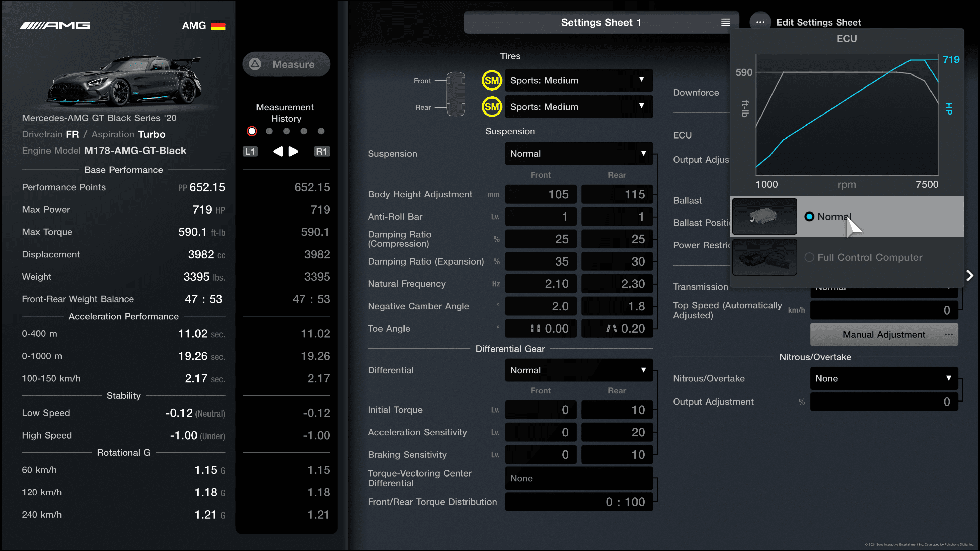Open the Differential type dropdown
The height and width of the screenshot is (551, 980).
[x=579, y=370]
